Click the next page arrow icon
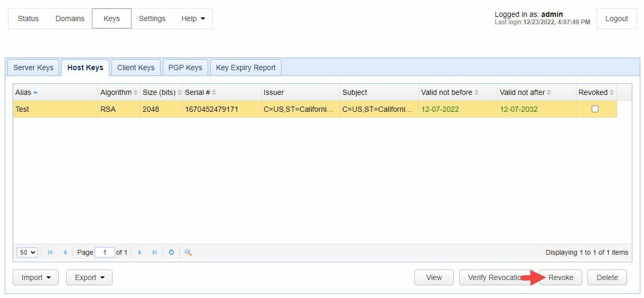Image resolution: width=644 pixels, height=298 pixels. [x=140, y=253]
